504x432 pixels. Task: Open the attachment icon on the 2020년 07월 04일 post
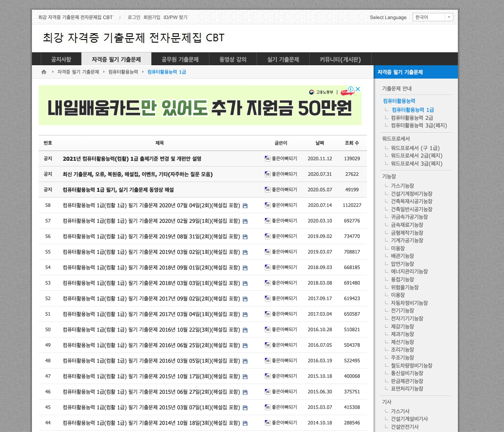point(245,205)
